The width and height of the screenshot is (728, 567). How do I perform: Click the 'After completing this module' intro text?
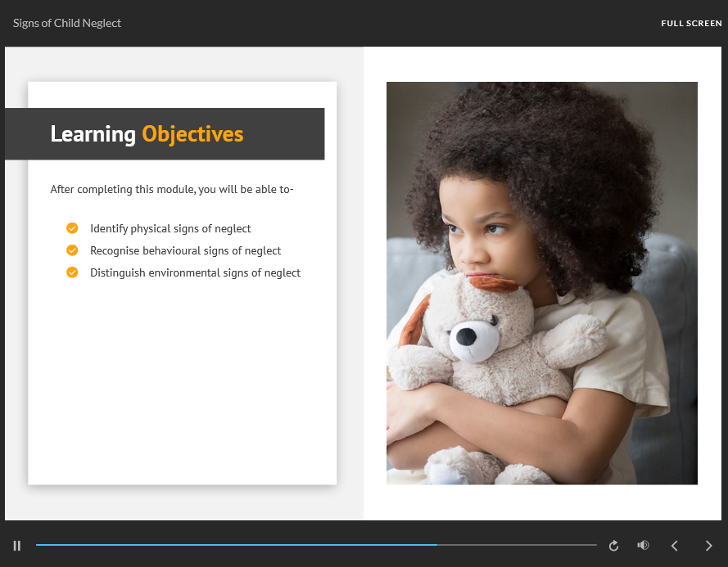tap(172, 190)
